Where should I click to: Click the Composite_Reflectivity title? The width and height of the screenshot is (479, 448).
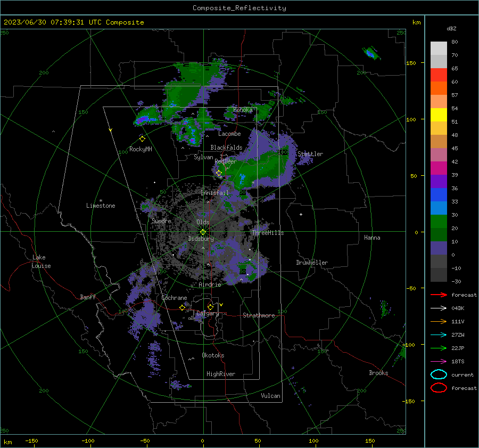[240, 8]
